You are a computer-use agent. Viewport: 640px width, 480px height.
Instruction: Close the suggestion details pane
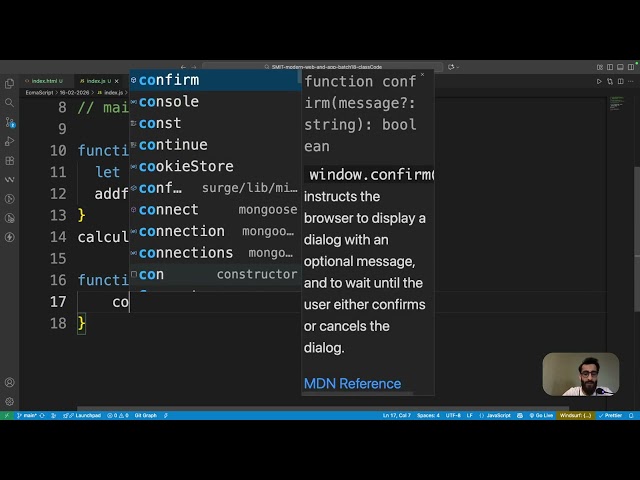(422, 75)
